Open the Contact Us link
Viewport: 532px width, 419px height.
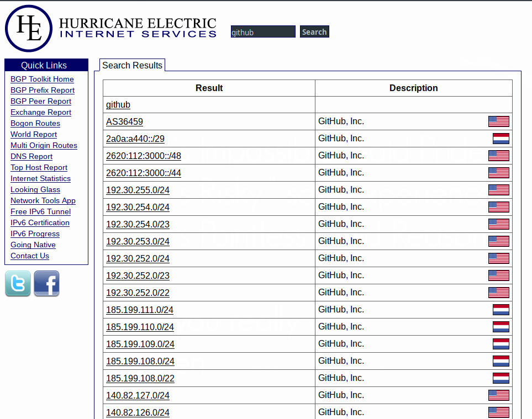click(30, 256)
